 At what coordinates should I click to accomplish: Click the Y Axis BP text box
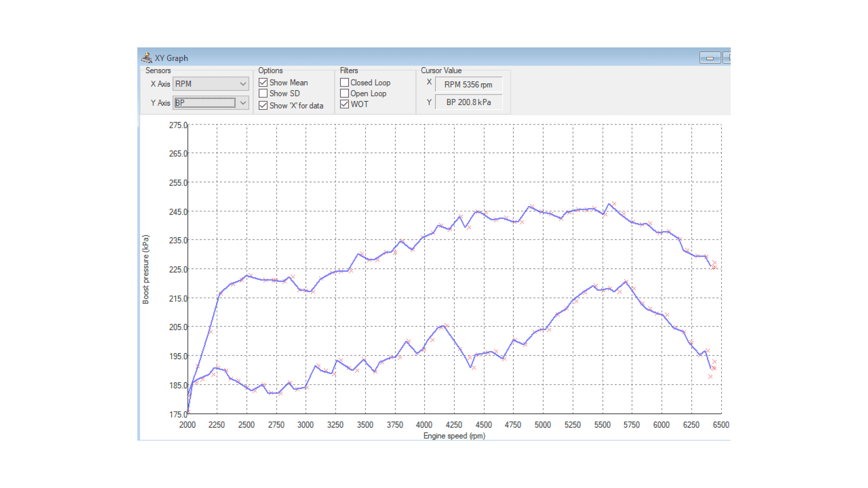click(205, 103)
